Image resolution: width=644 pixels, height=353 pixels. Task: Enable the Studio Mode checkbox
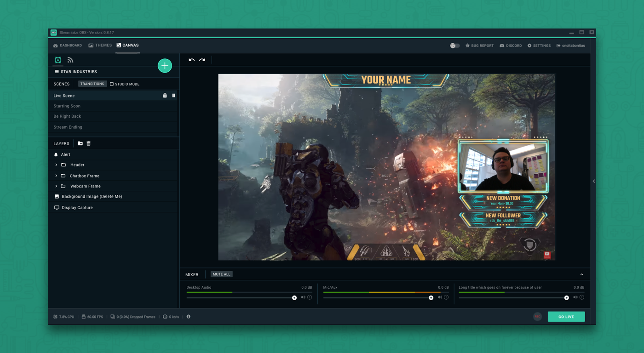pyautogui.click(x=112, y=84)
